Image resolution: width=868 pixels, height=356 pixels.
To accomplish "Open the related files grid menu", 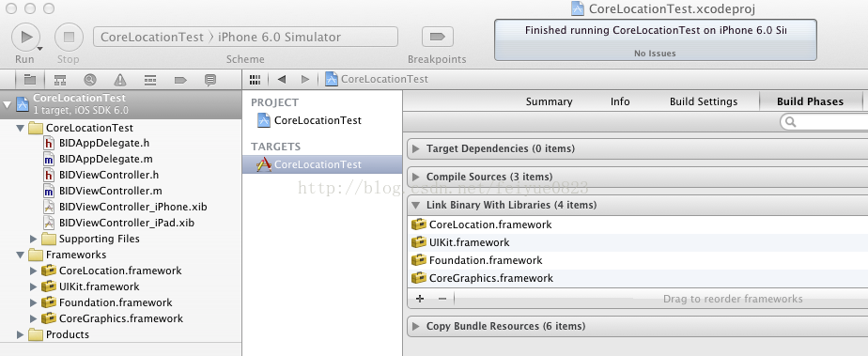I will tap(256, 79).
